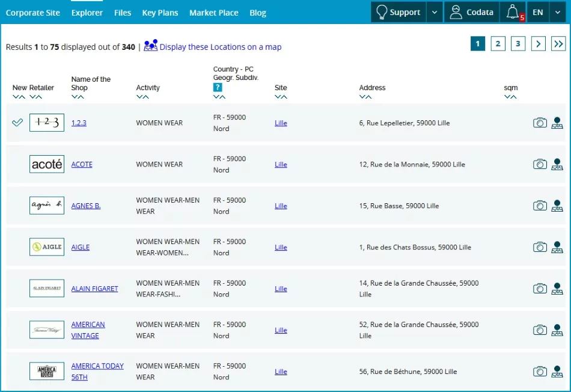Click the 1.2.3 brand logo thumbnail
Viewport: 571px width, 392px height.
[47, 123]
